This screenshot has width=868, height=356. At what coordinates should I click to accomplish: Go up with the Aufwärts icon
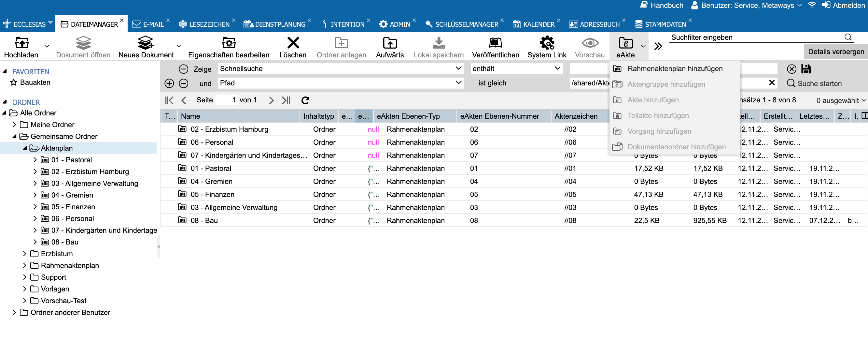[x=390, y=43]
